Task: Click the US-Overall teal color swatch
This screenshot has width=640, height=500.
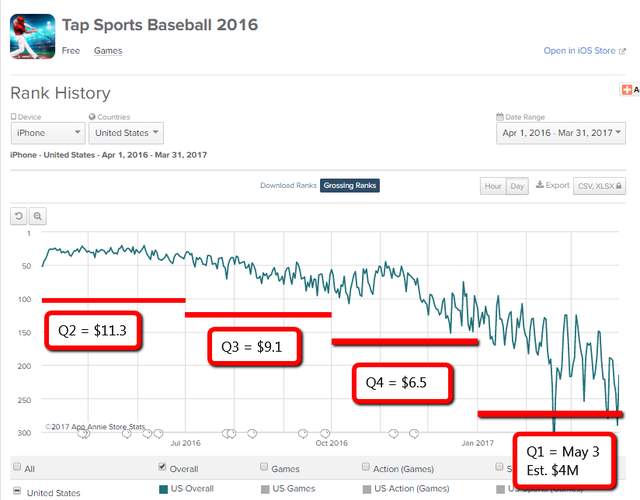Action: pos(163,489)
